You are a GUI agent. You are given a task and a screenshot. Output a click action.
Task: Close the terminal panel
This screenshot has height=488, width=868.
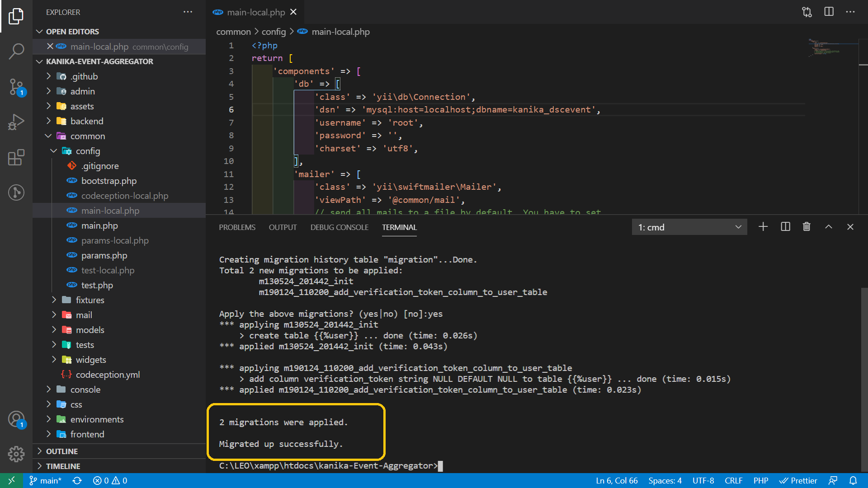[x=850, y=227]
